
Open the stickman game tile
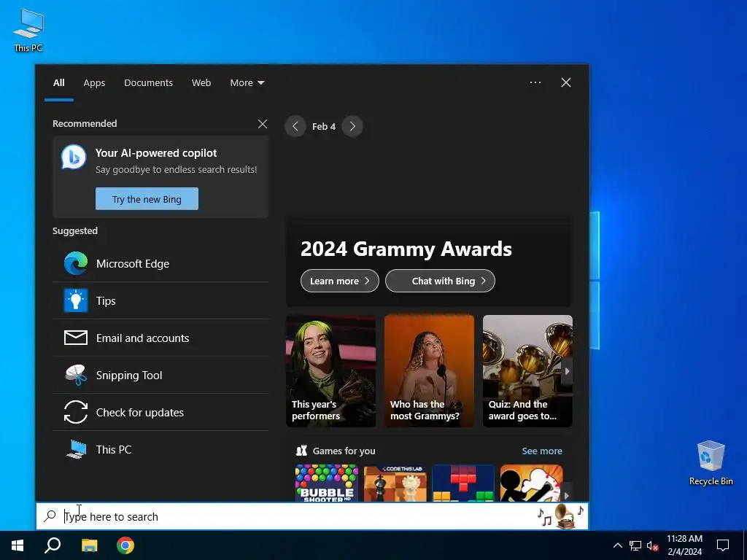click(531, 483)
